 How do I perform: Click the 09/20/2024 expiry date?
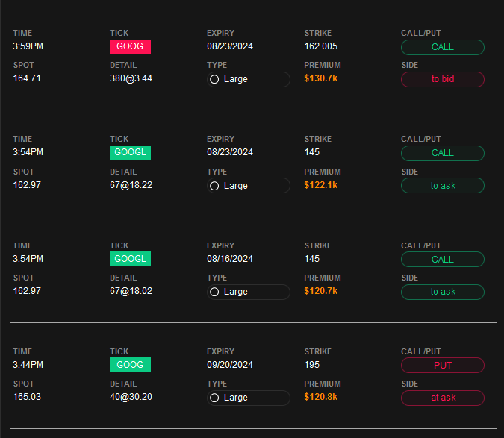pos(230,365)
